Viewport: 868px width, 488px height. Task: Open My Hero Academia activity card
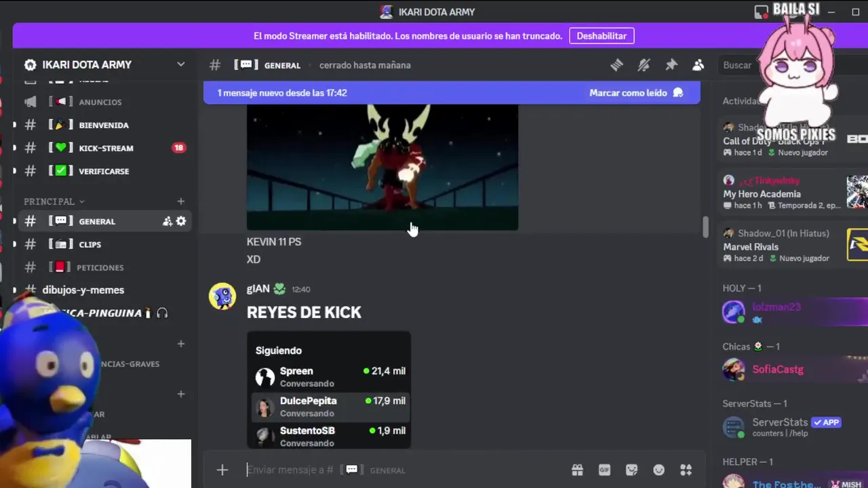click(793, 193)
